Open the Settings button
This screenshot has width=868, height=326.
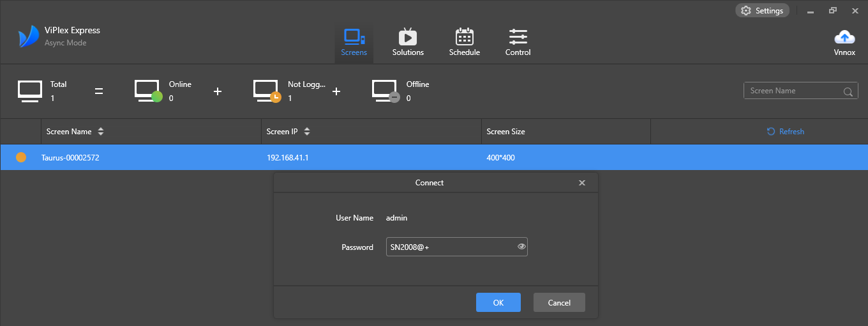click(x=762, y=11)
